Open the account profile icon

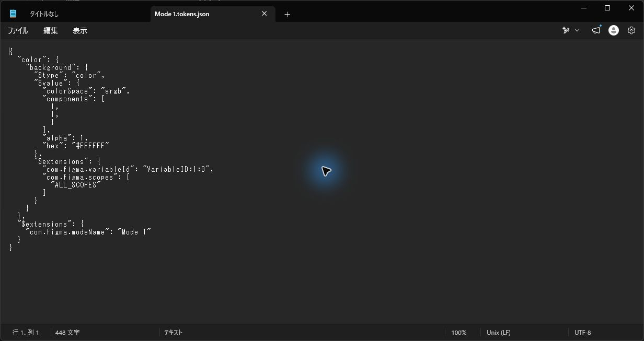614,30
